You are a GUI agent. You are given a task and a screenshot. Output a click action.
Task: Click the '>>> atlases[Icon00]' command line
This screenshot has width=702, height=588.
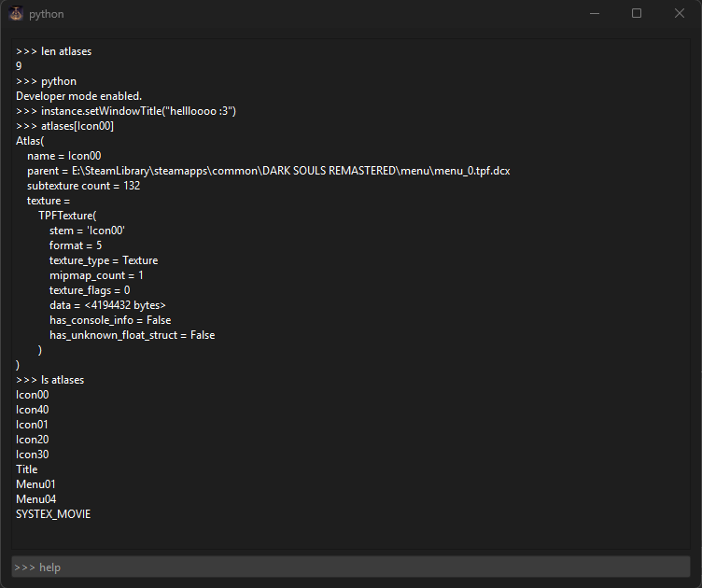65,126
